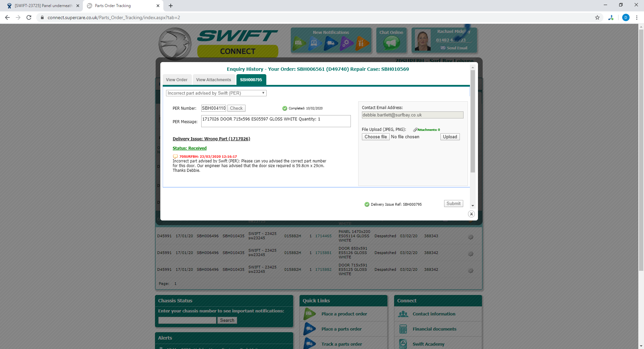The height and width of the screenshot is (349, 644).
Task: Go back to the previous page
Action: click(7, 17)
